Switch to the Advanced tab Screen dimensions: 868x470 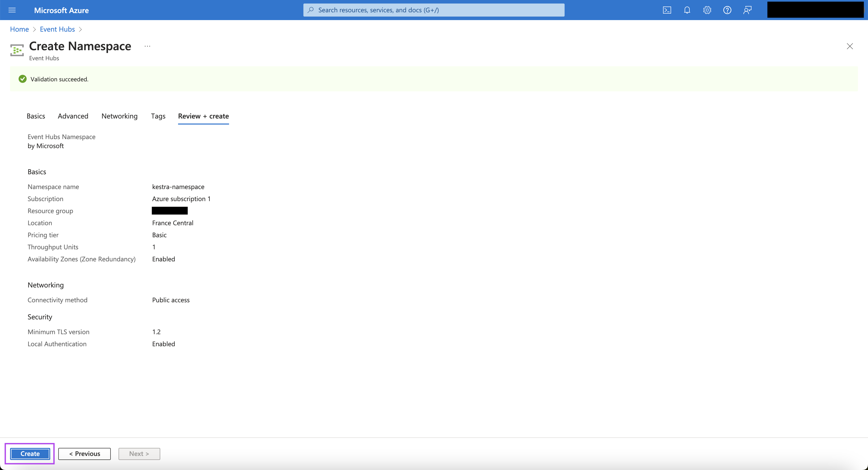73,116
